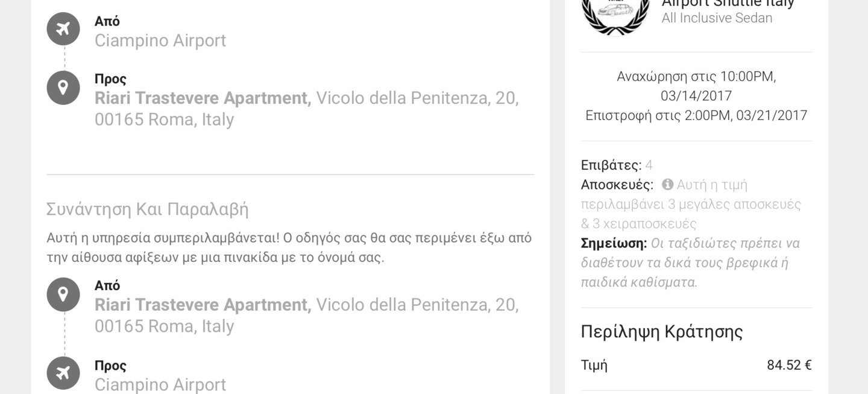Click the location pin icon under Συνάντηση Και Παραλαβή
Screen dimensions: 868x394
(63, 294)
